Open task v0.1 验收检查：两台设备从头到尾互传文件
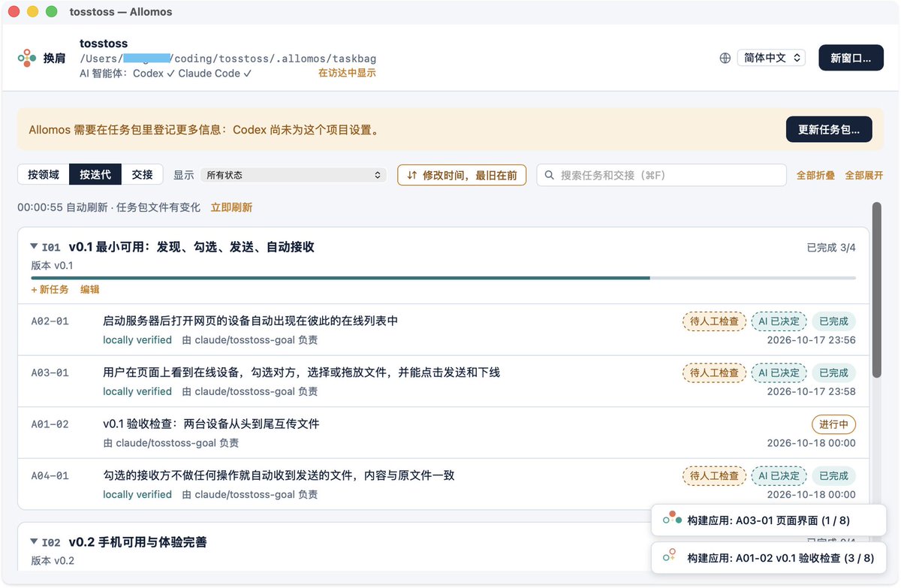This screenshot has height=588, width=901. point(211,424)
